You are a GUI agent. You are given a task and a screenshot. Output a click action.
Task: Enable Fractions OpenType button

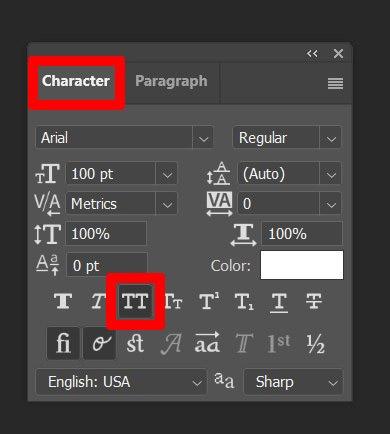coord(315,343)
